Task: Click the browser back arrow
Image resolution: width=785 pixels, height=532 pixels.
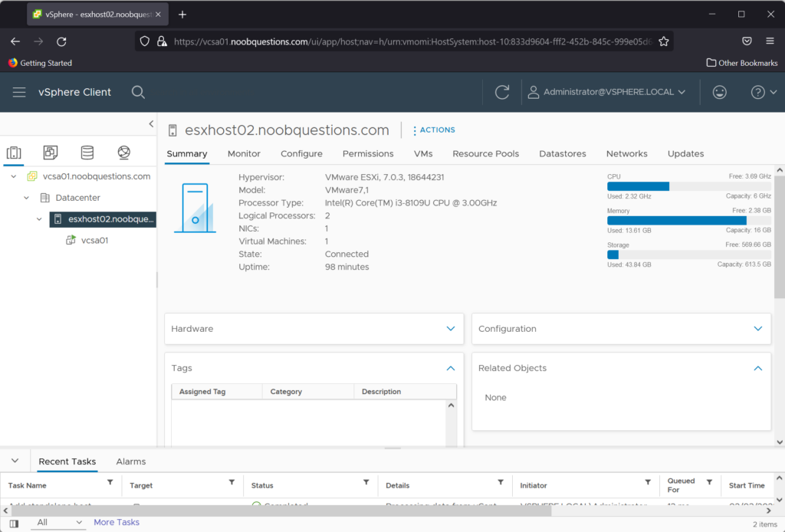Action: point(15,41)
